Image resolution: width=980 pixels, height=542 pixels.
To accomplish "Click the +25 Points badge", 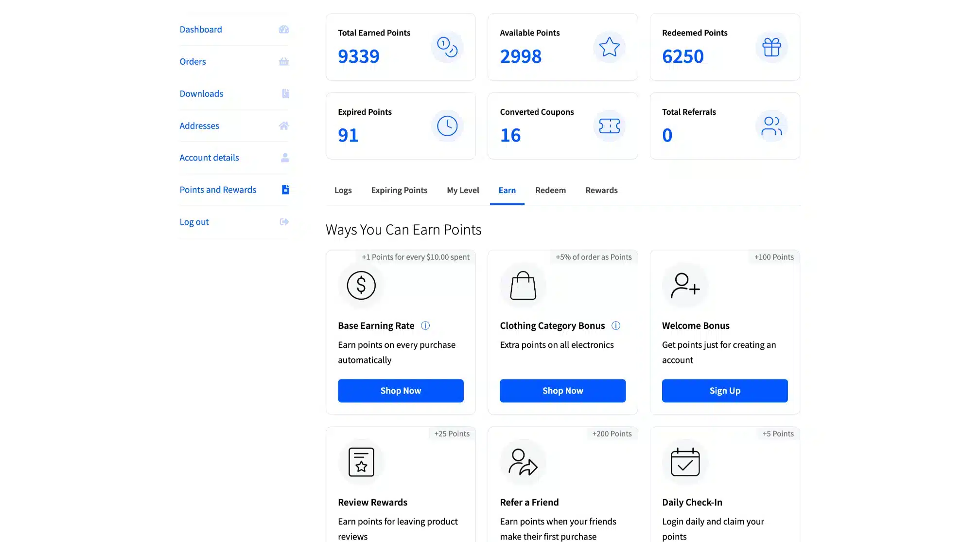I will pos(452,434).
